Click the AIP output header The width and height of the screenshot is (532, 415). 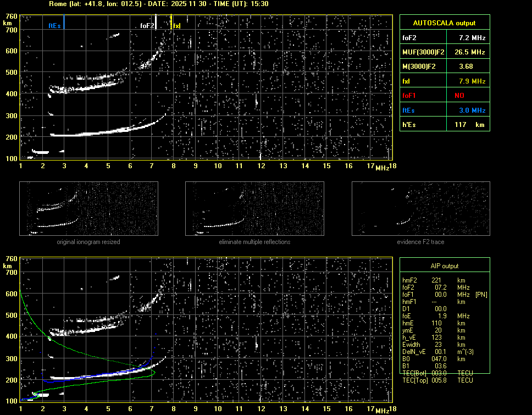(x=444, y=265)
